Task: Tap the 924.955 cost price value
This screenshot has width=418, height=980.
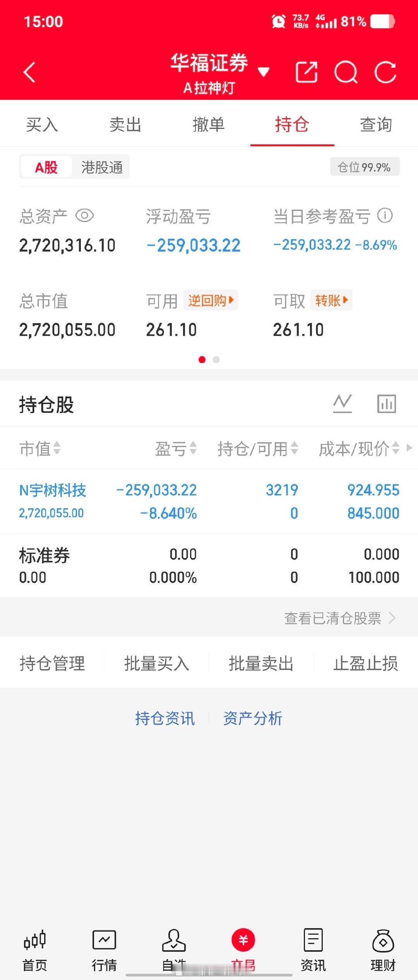Action: point(373,490)
